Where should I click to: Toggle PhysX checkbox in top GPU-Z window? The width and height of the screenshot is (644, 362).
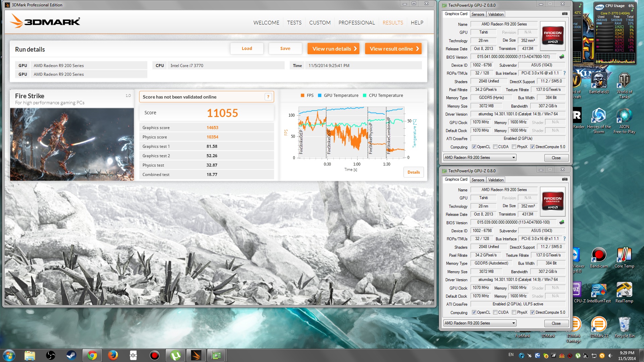[514, 147]
